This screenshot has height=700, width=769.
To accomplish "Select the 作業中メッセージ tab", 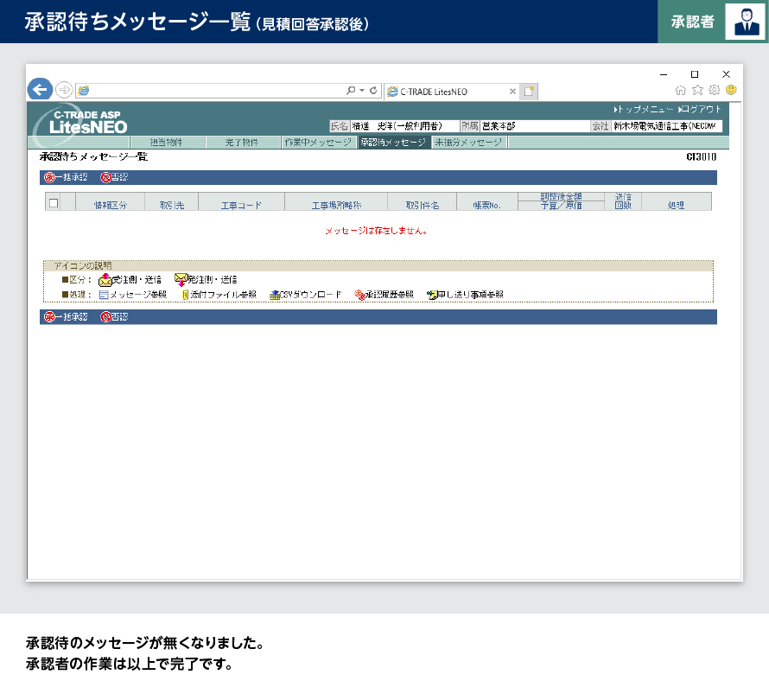I will point(318,143).
